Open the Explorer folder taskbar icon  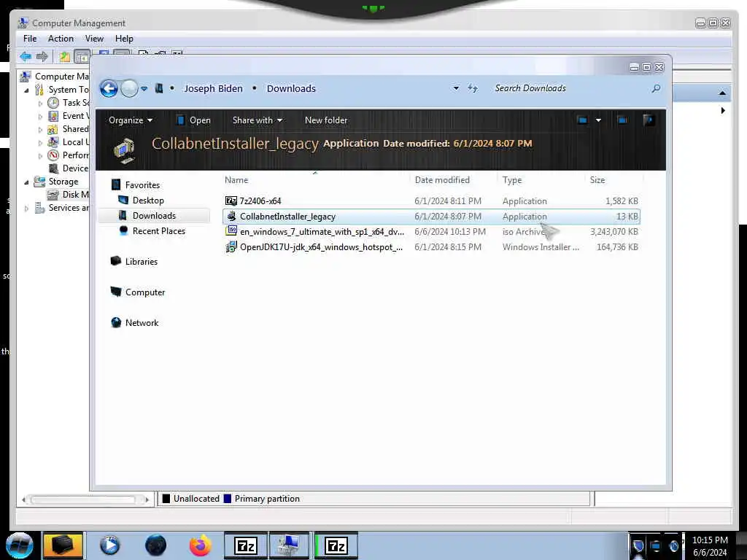tap(63, 545)
